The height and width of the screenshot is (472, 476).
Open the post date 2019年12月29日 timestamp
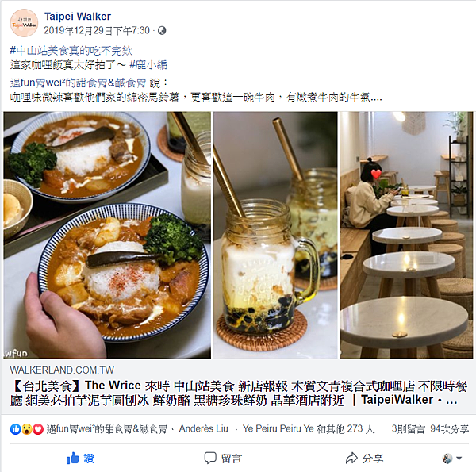pyautogui.click(x=97, y=30)
